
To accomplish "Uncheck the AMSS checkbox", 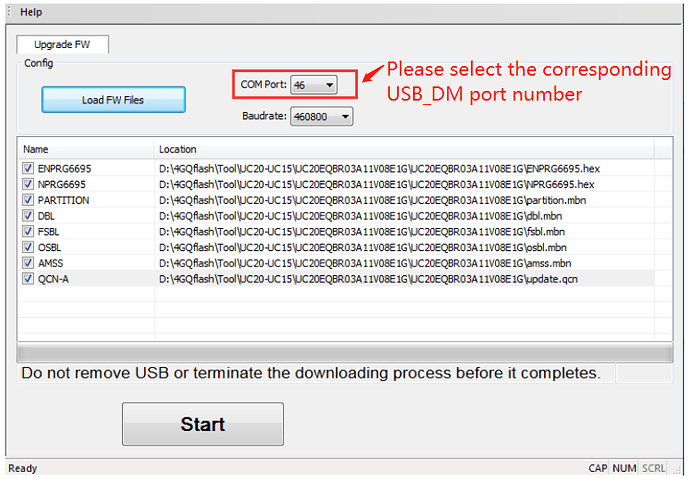I will click(28, 263).
